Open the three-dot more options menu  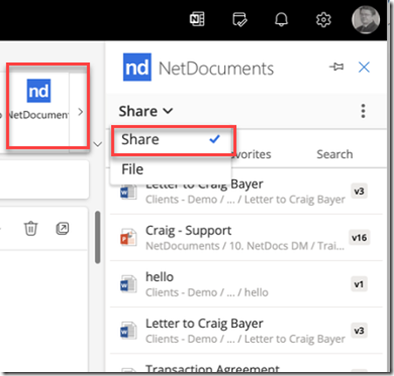click(363, 111)
